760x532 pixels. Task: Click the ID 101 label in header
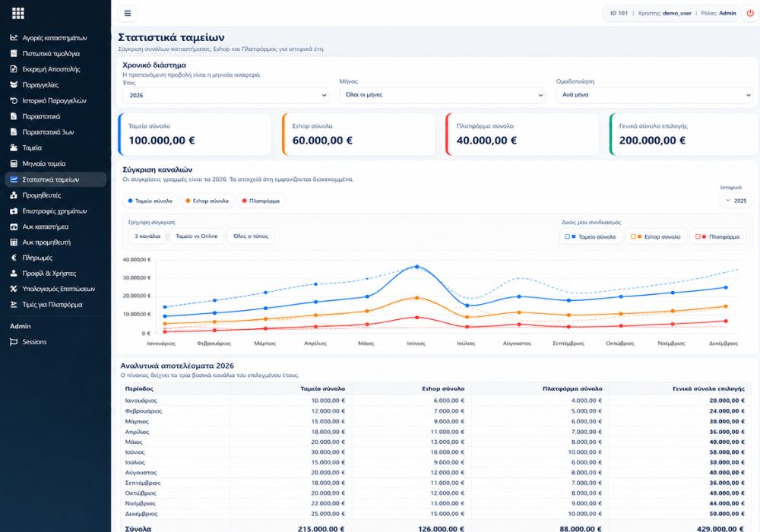(619, 13)
